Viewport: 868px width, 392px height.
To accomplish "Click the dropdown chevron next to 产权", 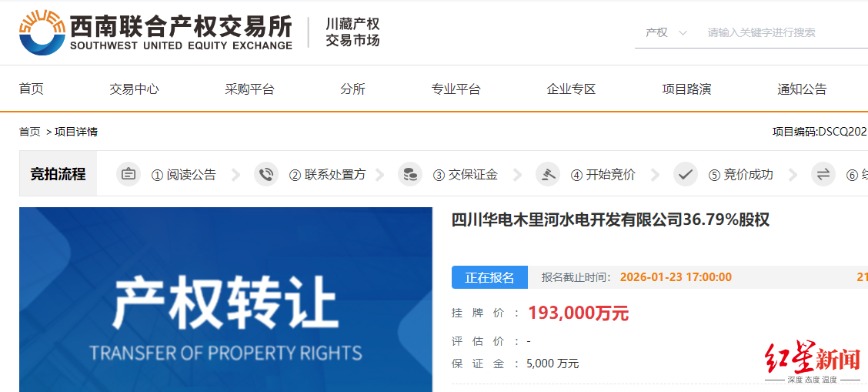I will (683, 33).
